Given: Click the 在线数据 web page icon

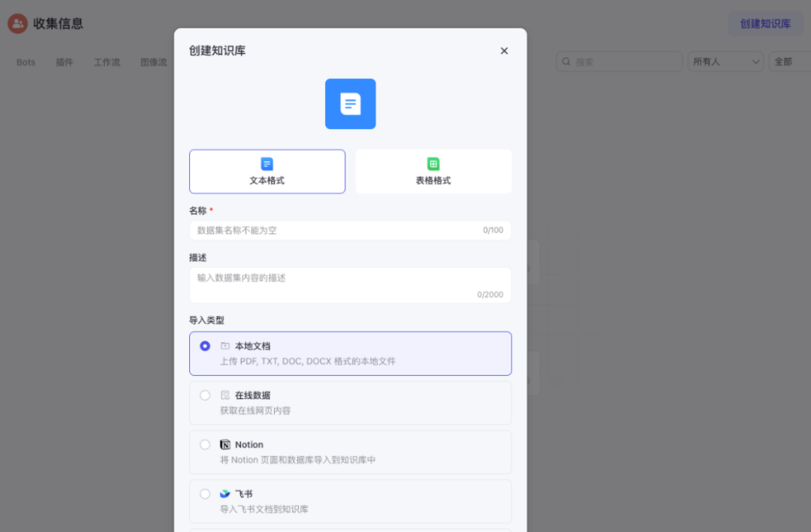Looking at the screenshot, I should click(225, 395).
